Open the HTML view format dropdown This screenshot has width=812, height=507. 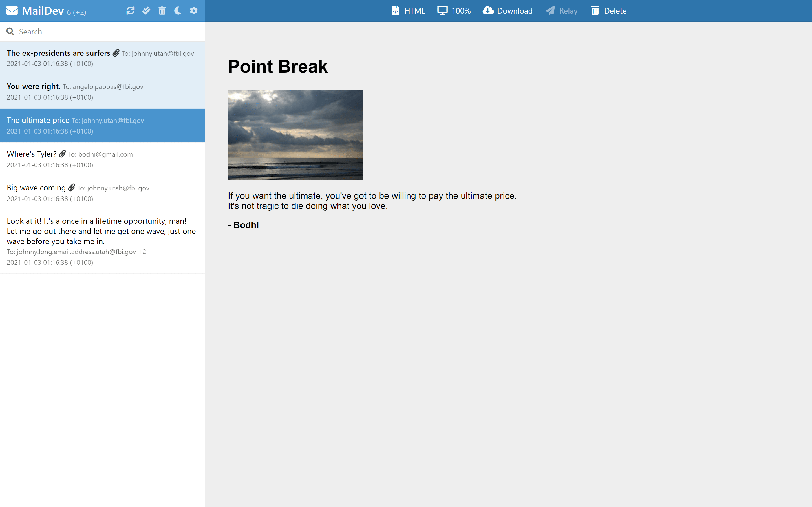(x=408, y=10)
